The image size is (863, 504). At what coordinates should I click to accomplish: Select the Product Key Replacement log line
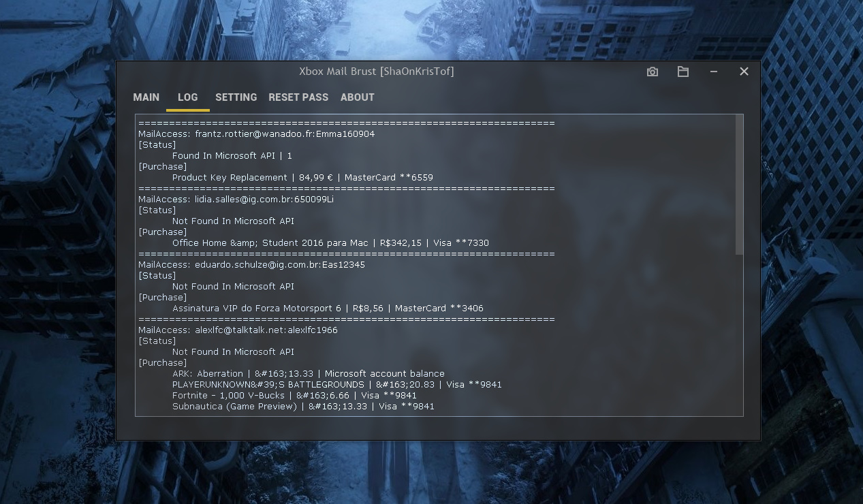click(x=302, y=178)
